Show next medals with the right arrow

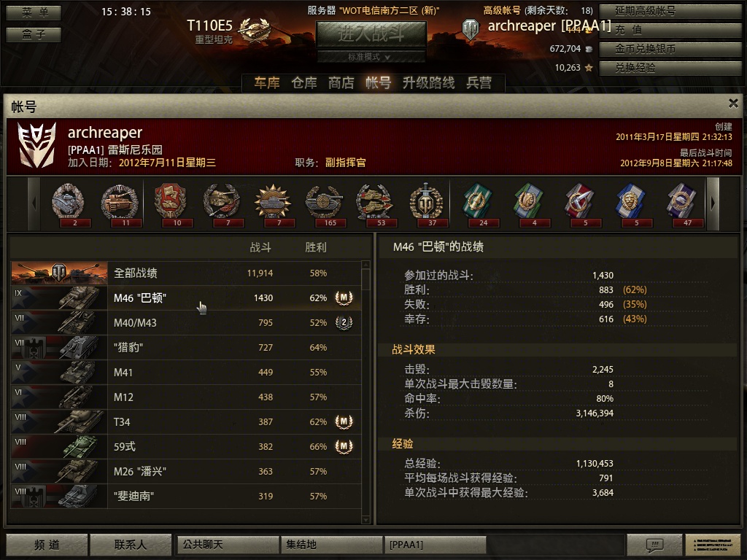(x=713, y=204)
